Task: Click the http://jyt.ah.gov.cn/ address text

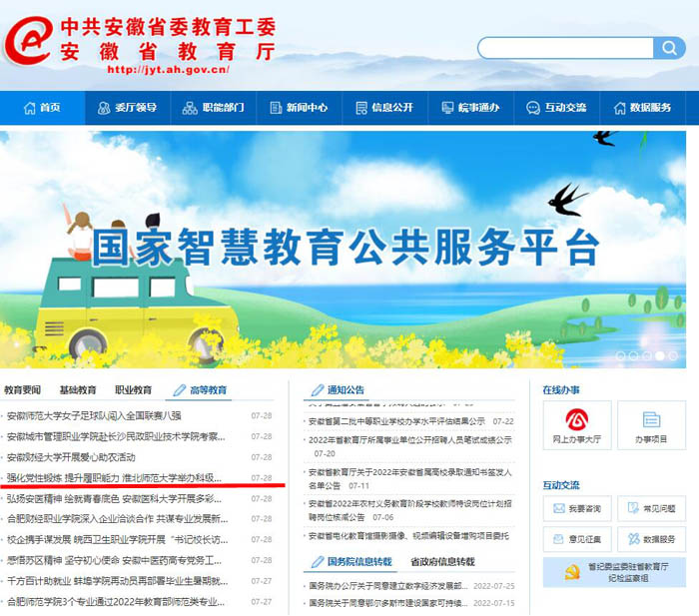Action: 168,70
